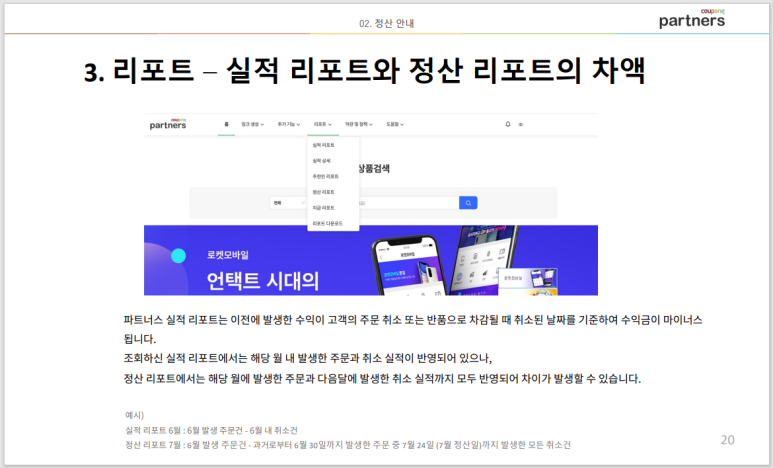Choose 지급 리포트 from the menu
Viewport: 773px width, 468px height.
[x=323, y=208]
